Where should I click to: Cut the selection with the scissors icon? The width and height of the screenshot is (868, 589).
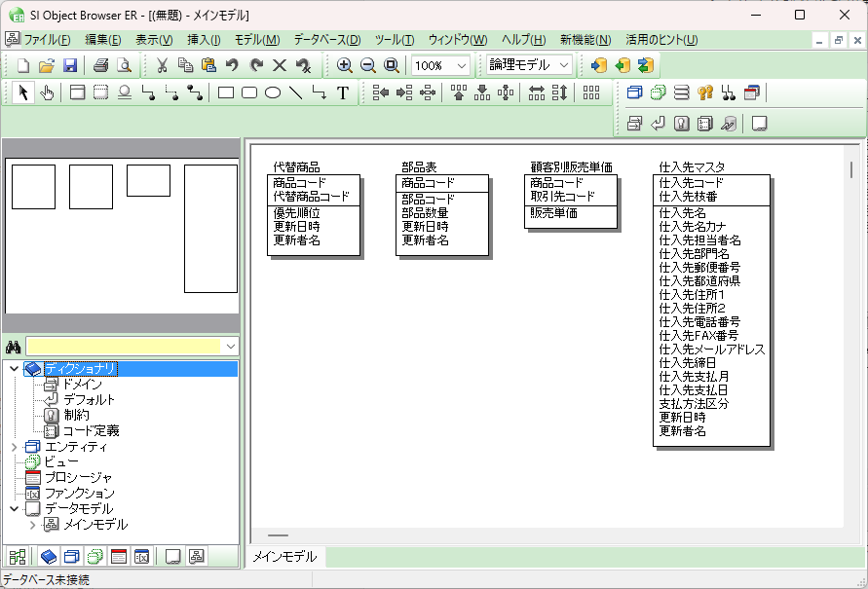162,65
